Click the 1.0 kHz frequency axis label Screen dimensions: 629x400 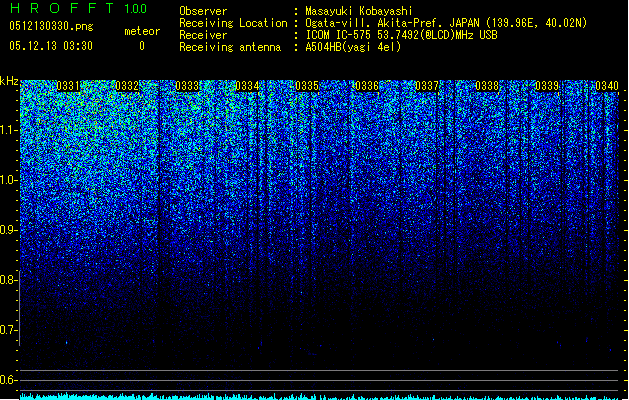point(9,180)
